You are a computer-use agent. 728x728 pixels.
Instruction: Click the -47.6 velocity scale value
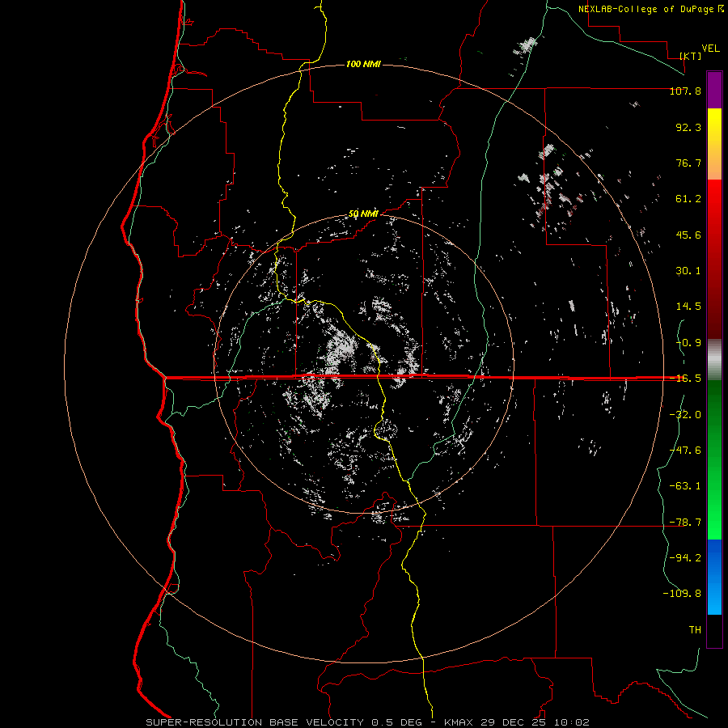point(685,451)
